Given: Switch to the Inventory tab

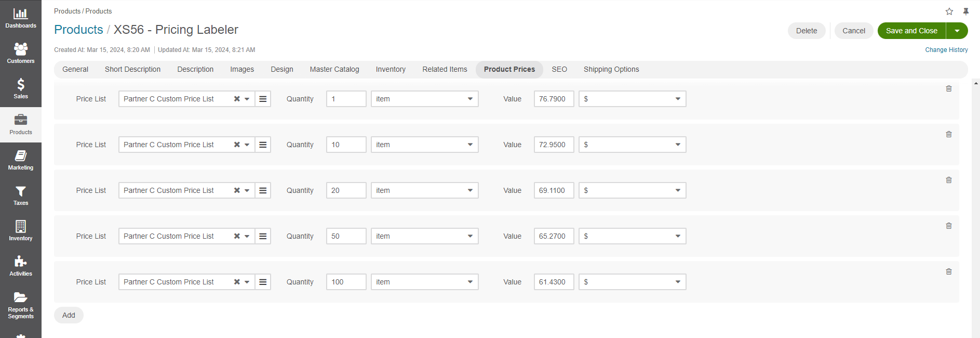Looking at the screenshot, I should pyautogui.click(x=390, y=69).
